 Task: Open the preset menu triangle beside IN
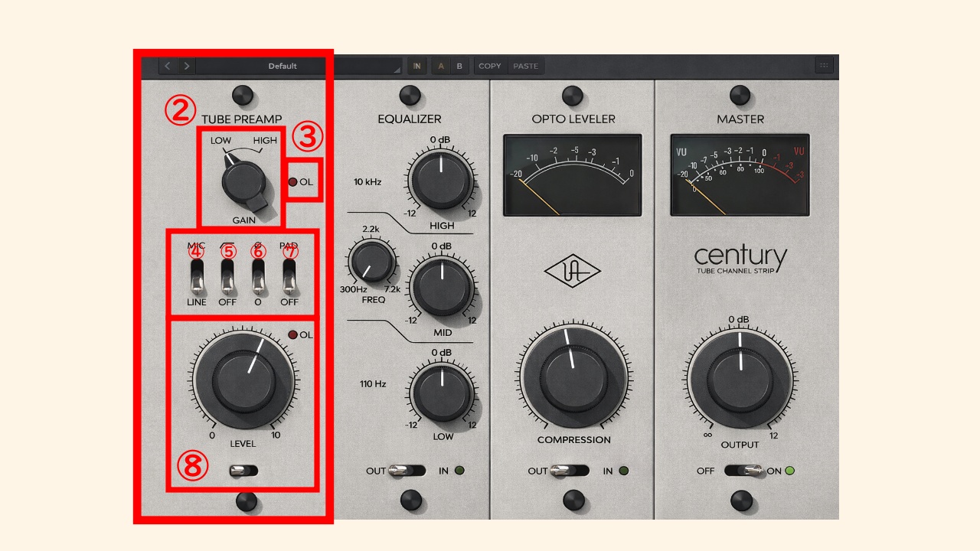[x=397, y=70]
